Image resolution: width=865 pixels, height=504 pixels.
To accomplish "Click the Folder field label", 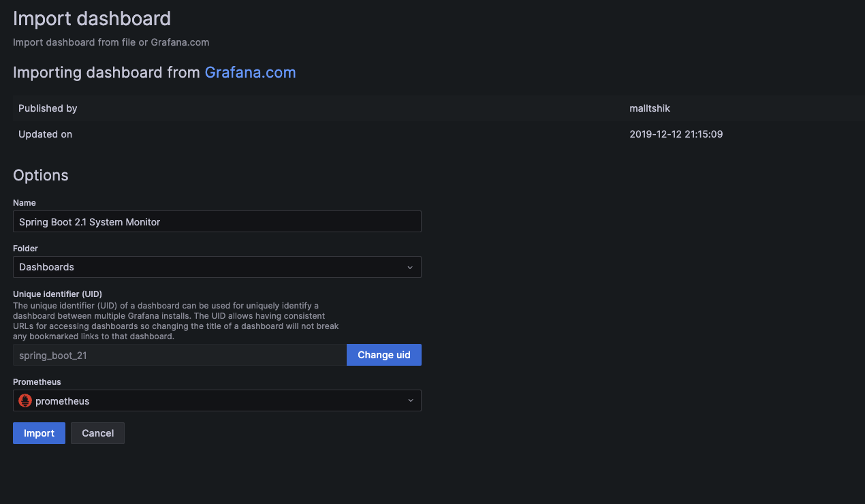I will pyautogui.click(x=25, y=249).
